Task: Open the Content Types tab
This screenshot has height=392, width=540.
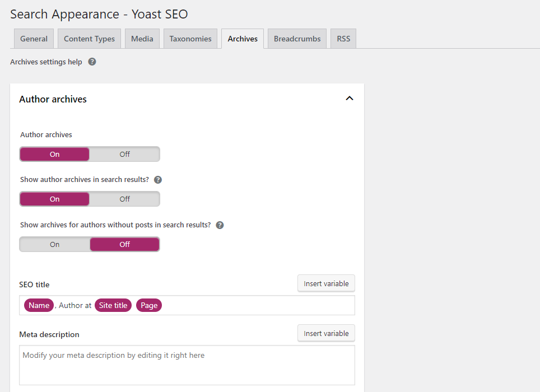Action: click(x=89, y=38)
